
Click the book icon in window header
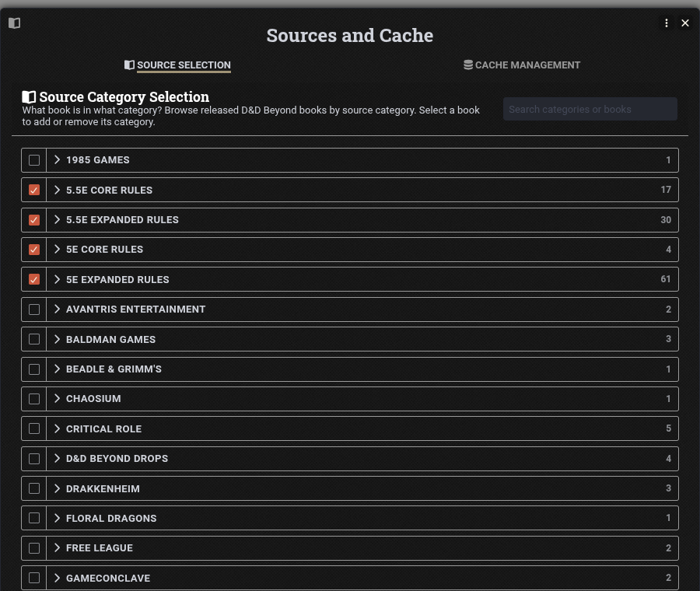pyautogui.click(x=14, y=23)
